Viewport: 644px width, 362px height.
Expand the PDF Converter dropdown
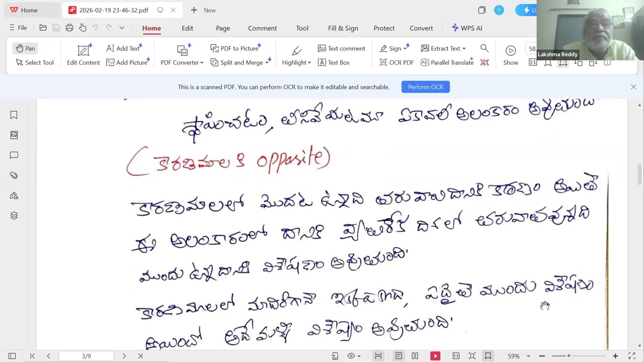[x=201, y=63]
